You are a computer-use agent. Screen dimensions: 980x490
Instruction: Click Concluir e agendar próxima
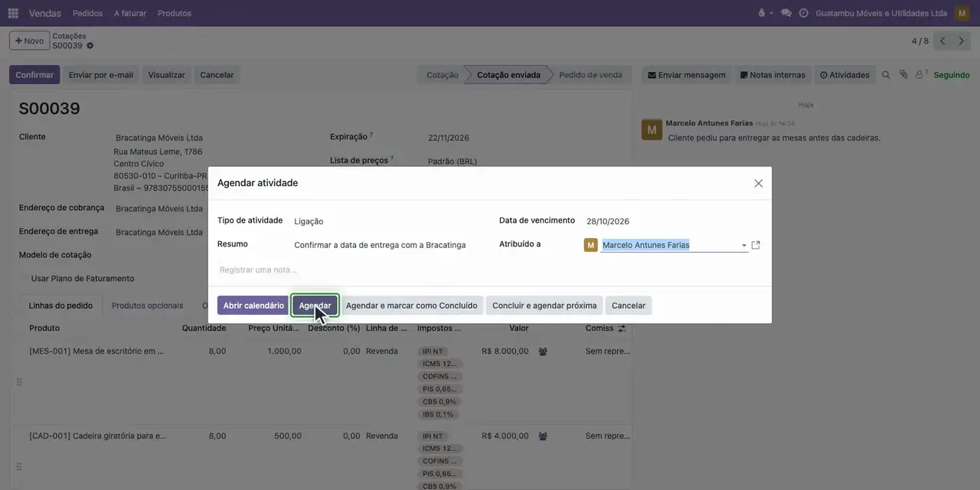click(544, 305)
